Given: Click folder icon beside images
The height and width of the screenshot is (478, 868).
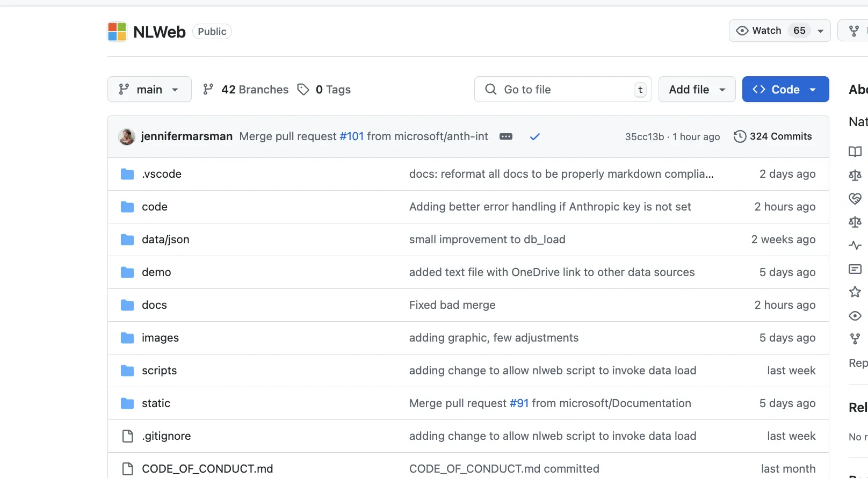Looking at the screenshot, I should tap(127, 338).
